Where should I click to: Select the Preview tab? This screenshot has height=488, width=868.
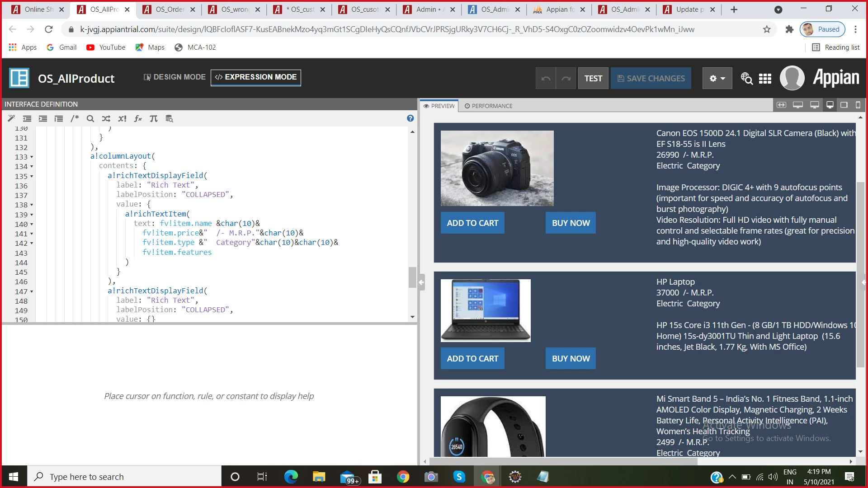439,106
